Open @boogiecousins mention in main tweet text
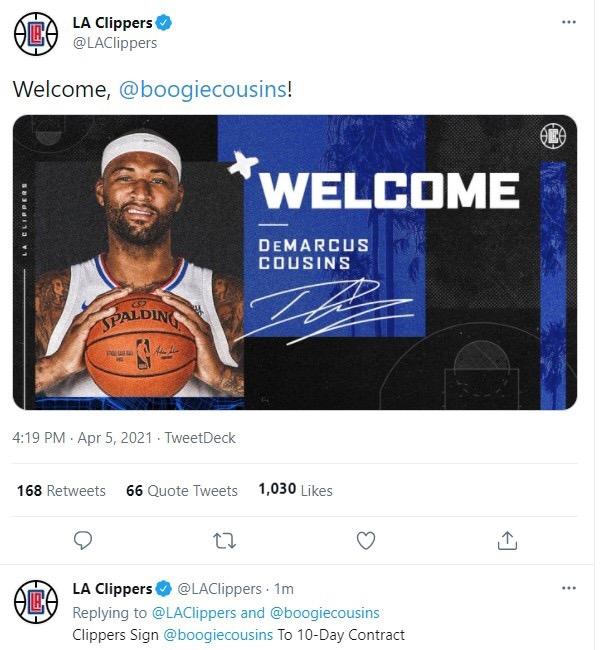605x650 pixels. (x=202, y=89)
